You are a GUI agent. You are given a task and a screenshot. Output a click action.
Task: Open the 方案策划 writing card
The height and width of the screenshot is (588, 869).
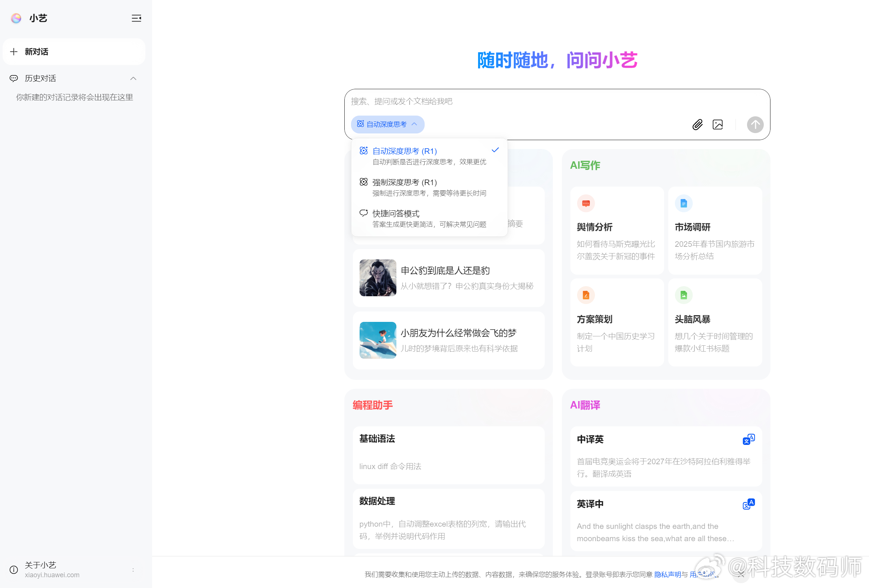coord(617,322)
